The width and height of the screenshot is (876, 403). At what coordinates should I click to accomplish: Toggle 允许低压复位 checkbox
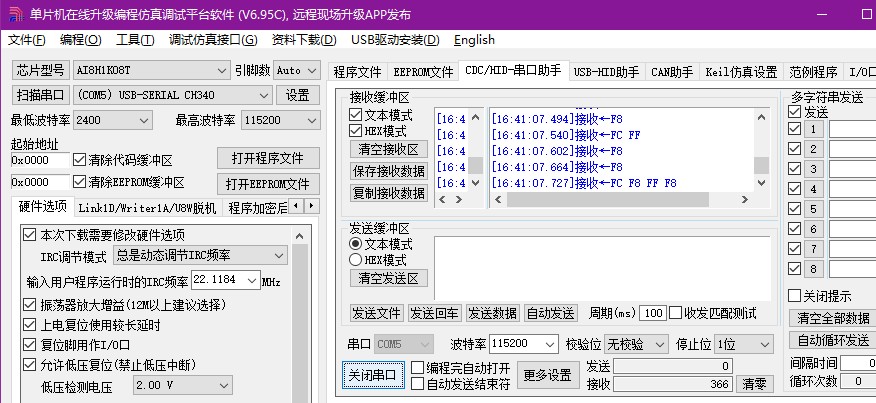(x=29, y=365)
